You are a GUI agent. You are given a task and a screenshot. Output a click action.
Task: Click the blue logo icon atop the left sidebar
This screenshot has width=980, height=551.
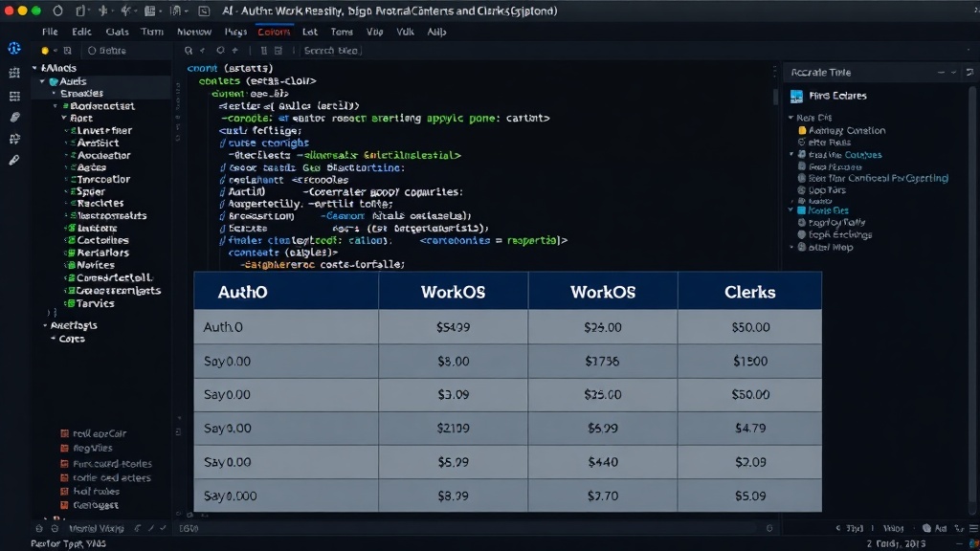[x=13, y=48]
